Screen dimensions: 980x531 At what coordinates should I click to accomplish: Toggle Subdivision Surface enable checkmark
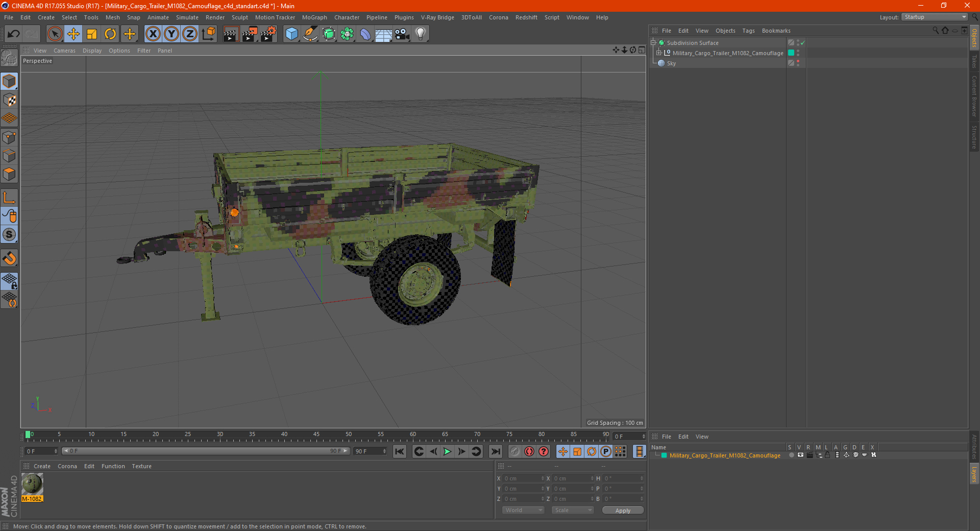point(803,43)
